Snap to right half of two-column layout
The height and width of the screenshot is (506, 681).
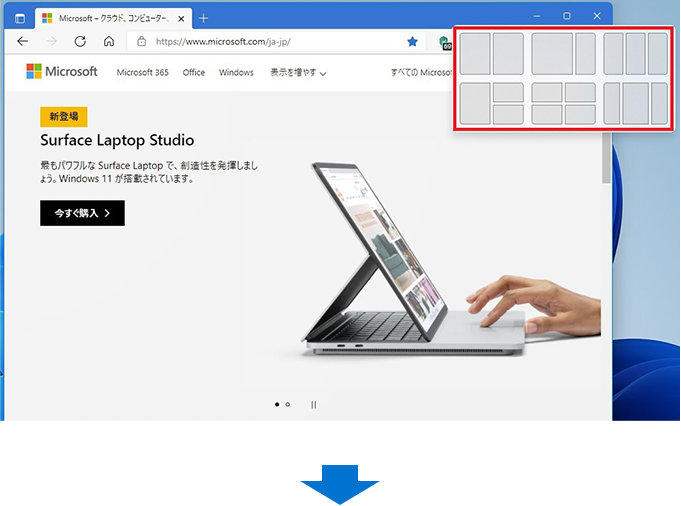(x=508, y=54)
